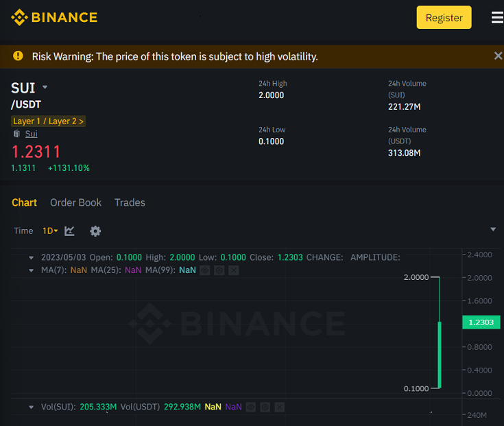
Task: Open the Sui token info link
Action: (32, 134)
